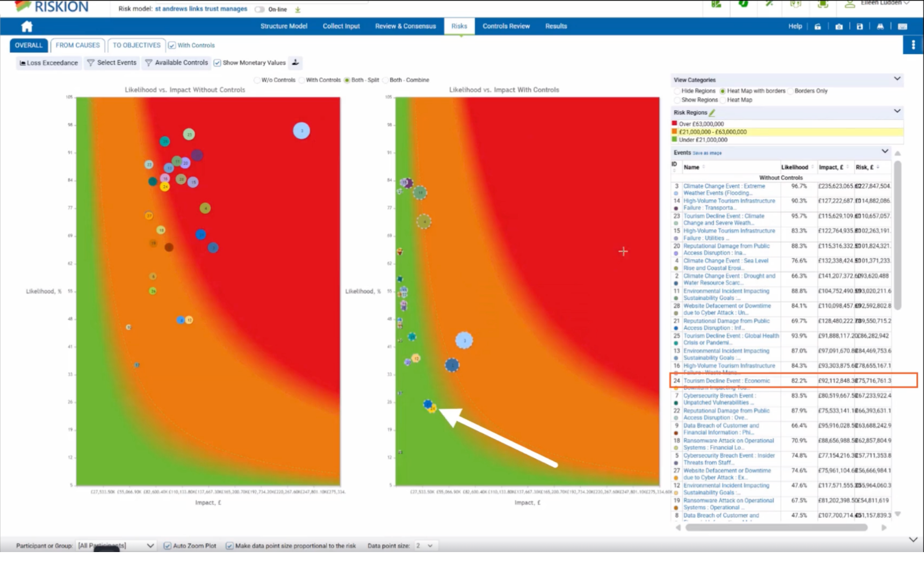Screen dimensions: 924x580
Task: Click the Available Controls button
Action: click(176, 63)
